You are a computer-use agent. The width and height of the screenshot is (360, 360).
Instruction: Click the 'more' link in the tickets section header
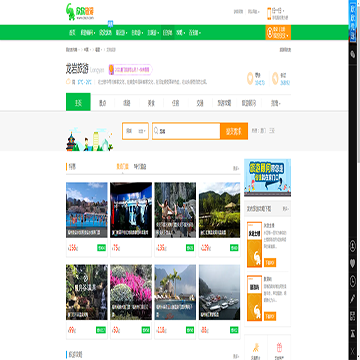coord(236,168)
